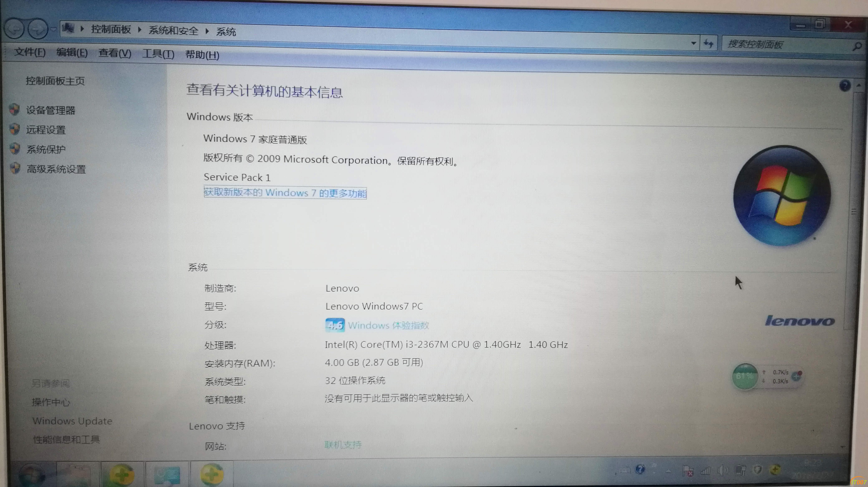
Task: Expand the arrow after the address bar icon
Action: (x=82, y=29)
